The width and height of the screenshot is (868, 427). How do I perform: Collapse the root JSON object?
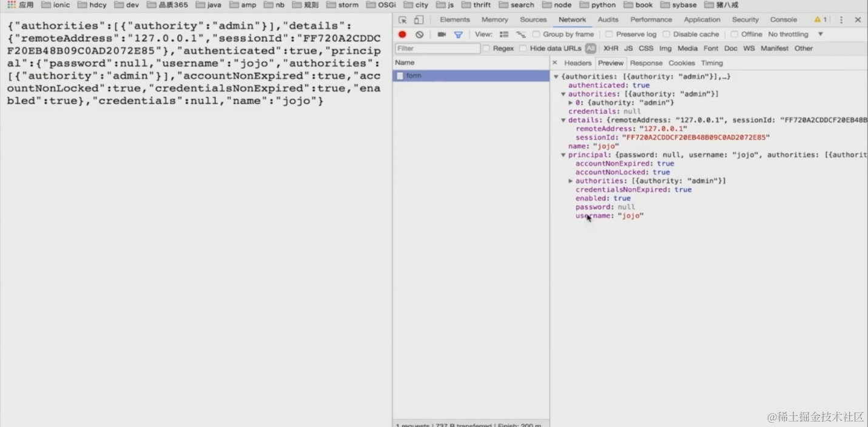[556, 76]
